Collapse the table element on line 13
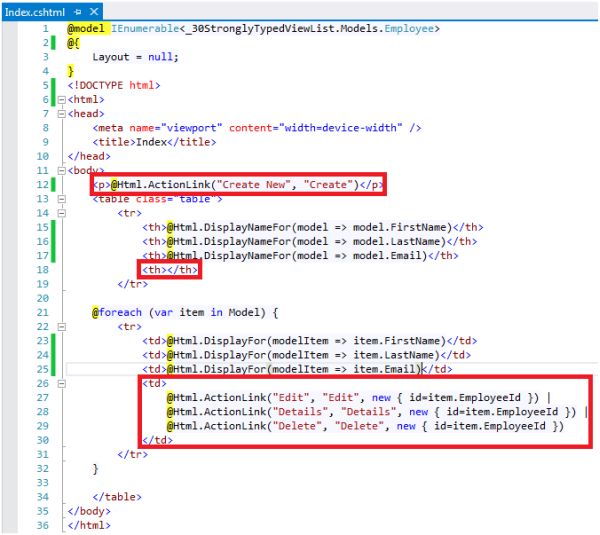The image size is (600, 535). pos(61,199)
